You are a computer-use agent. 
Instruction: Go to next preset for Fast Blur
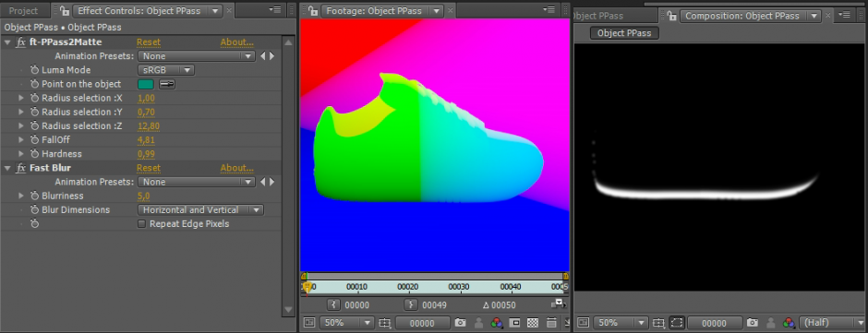tap(271, 182)
